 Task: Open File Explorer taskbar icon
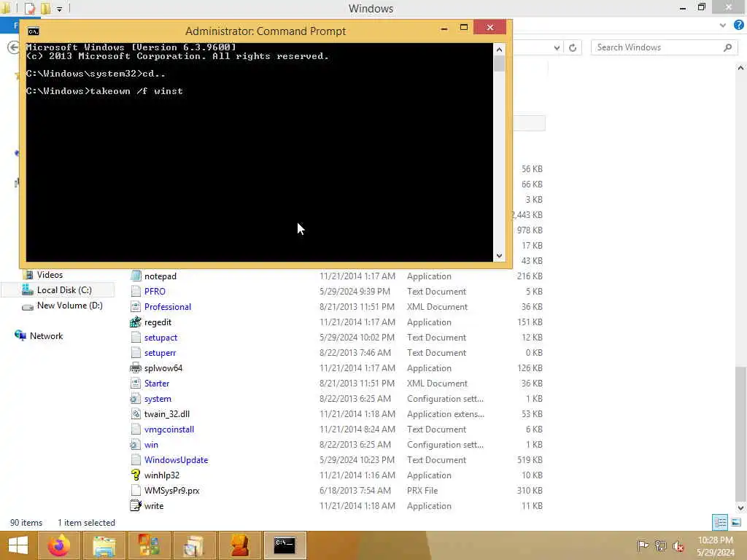[x=104, y=545]
